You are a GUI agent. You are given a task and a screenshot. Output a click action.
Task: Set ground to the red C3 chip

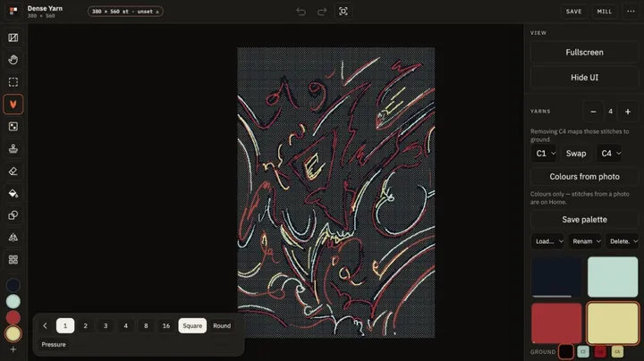(x=600, y=351)
